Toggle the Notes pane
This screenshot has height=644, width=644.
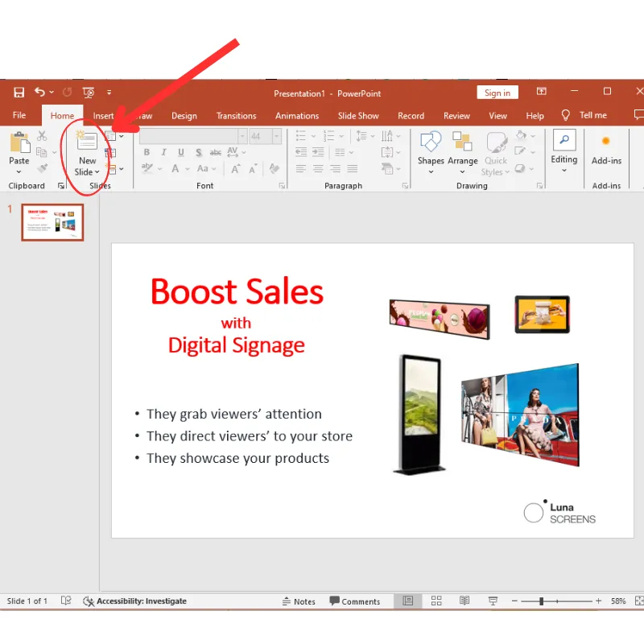point(299,601)
